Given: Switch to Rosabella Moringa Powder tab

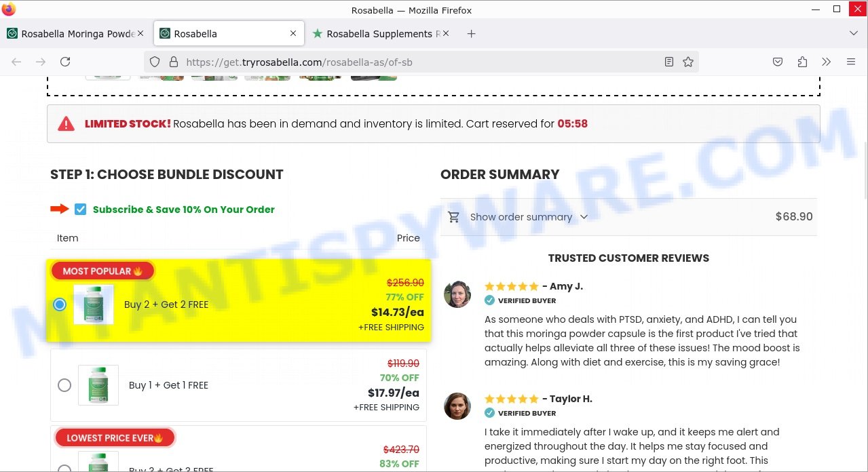Looking at the screenshot, I should tap(76, 33).
